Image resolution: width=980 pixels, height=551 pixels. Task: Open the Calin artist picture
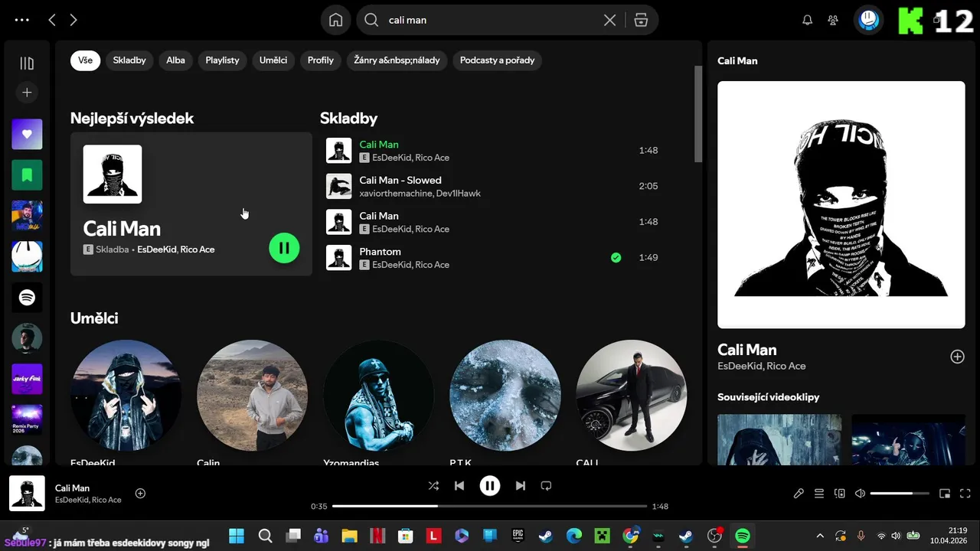[252, 395]
